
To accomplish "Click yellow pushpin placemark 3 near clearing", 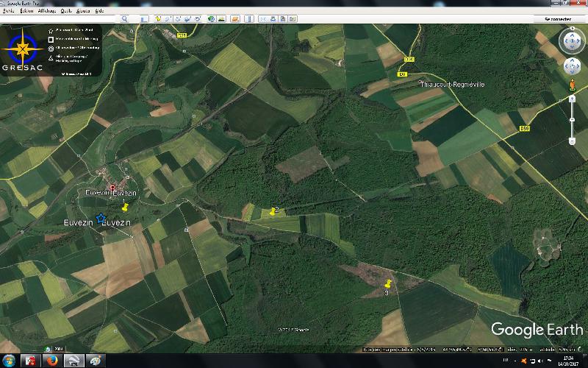I will tap(388, 283).
